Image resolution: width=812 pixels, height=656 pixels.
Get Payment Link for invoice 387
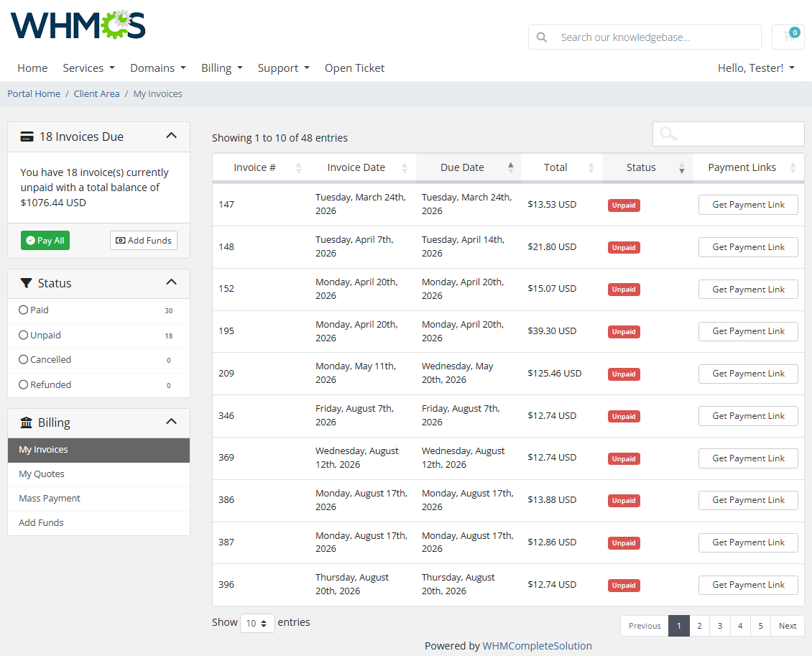pyautogui.click(x=748, y=542)
